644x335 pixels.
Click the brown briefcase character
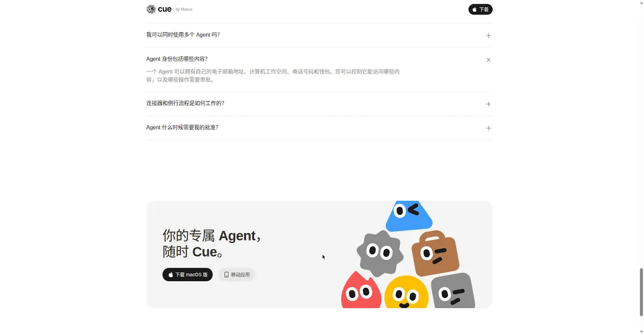click(x=436, y=253)
